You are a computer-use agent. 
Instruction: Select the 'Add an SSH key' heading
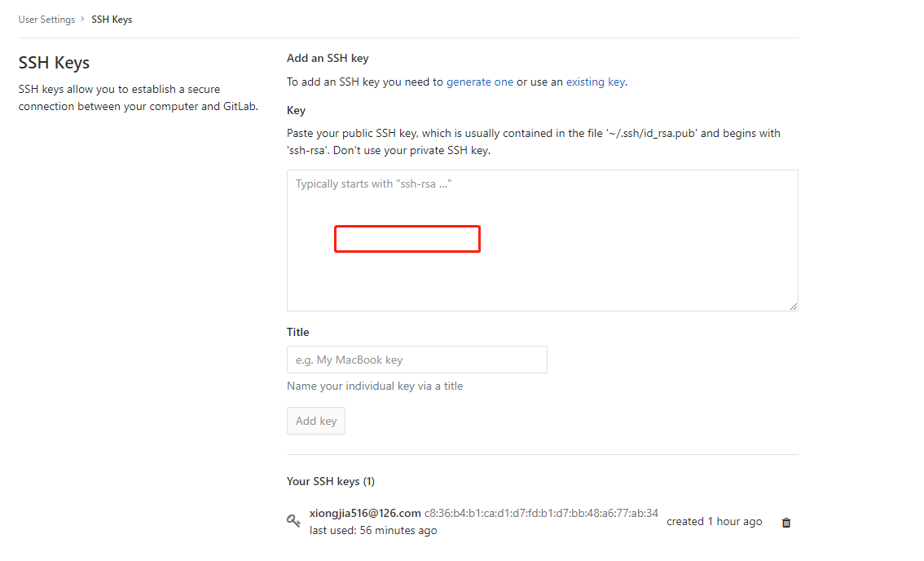[x=328, y=59]
